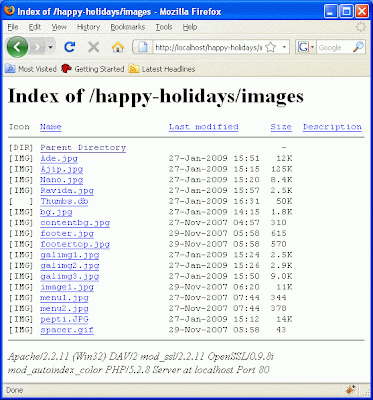Screen dimensions: 373x400
Task: Go back with the green Back arrow
Action: pyautogui.click(x=17, y=47)
